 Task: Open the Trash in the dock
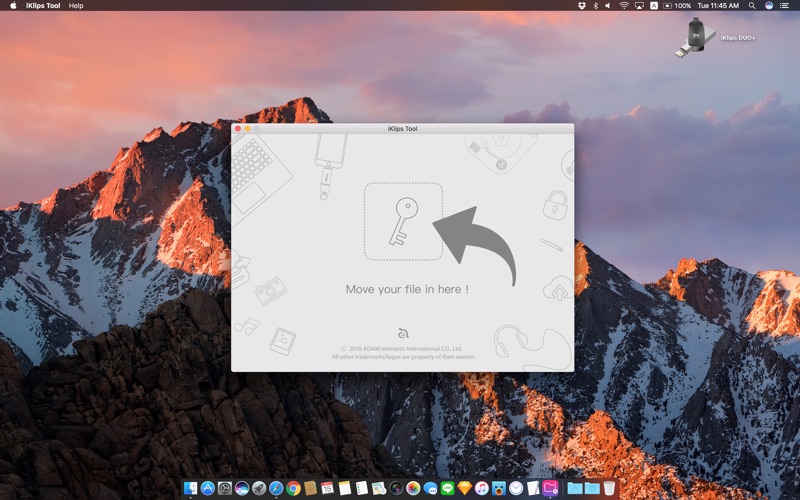pyautogui.click(x=609, y=488)
